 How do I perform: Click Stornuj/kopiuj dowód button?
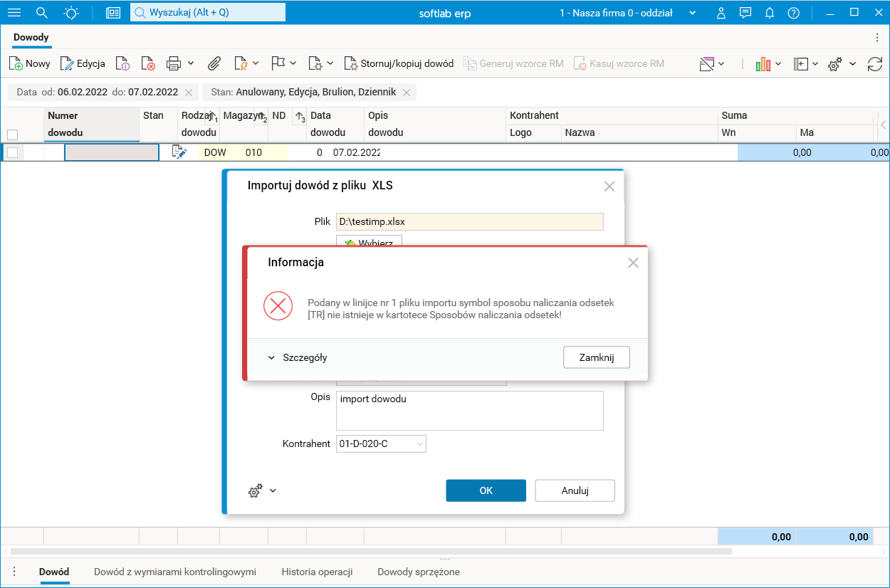click(399, 63)
